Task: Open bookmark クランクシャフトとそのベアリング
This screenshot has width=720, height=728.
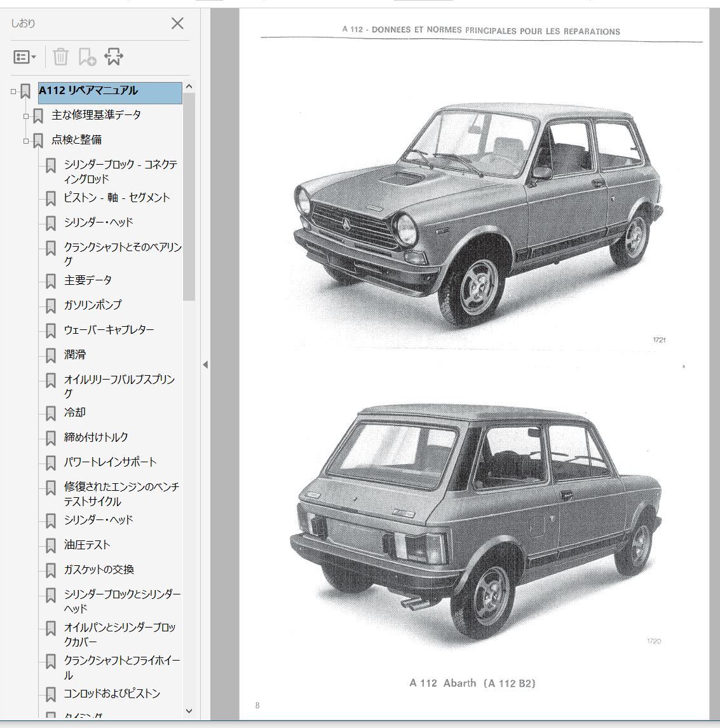Action: (x=123, y=254)
